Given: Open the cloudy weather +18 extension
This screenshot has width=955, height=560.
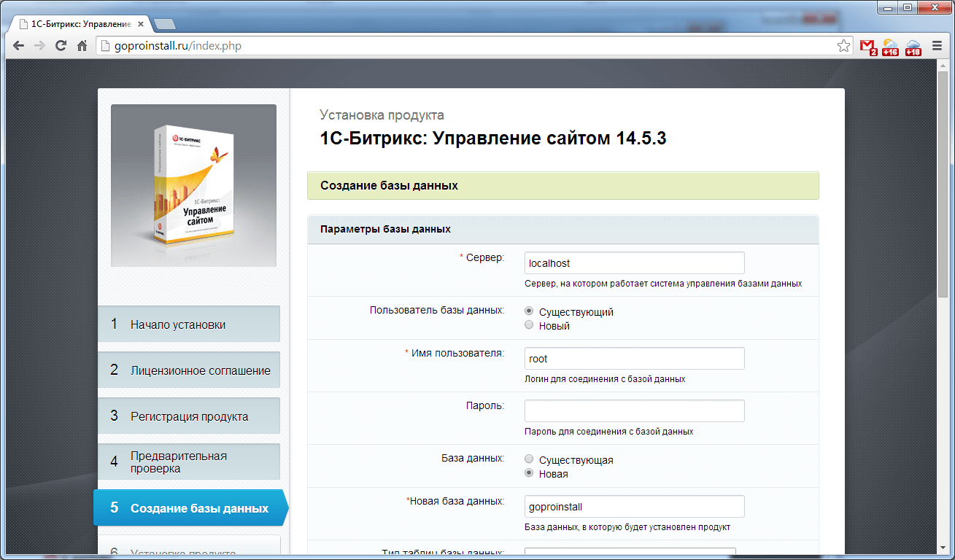Looking at the screenshot, I should (x=913, y=47).
